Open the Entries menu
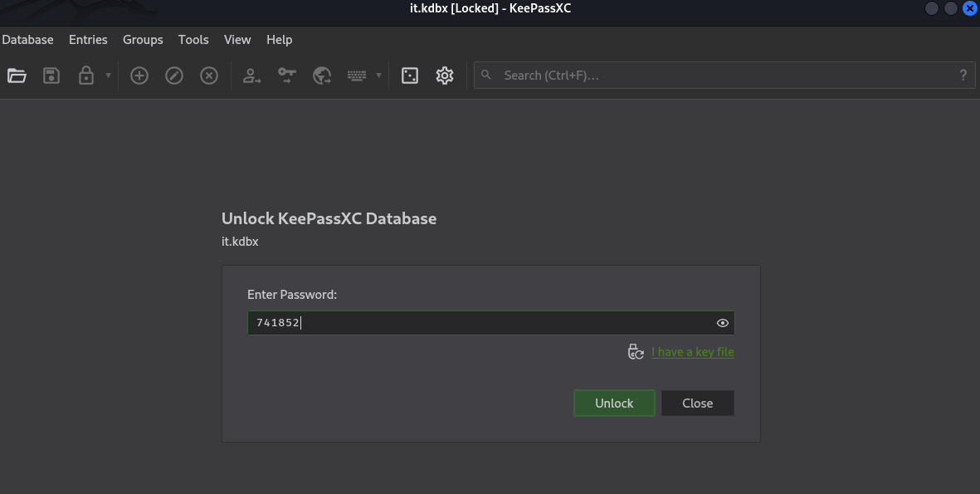Viewport: 980px width, 494px height. click(x=88, y=39)
